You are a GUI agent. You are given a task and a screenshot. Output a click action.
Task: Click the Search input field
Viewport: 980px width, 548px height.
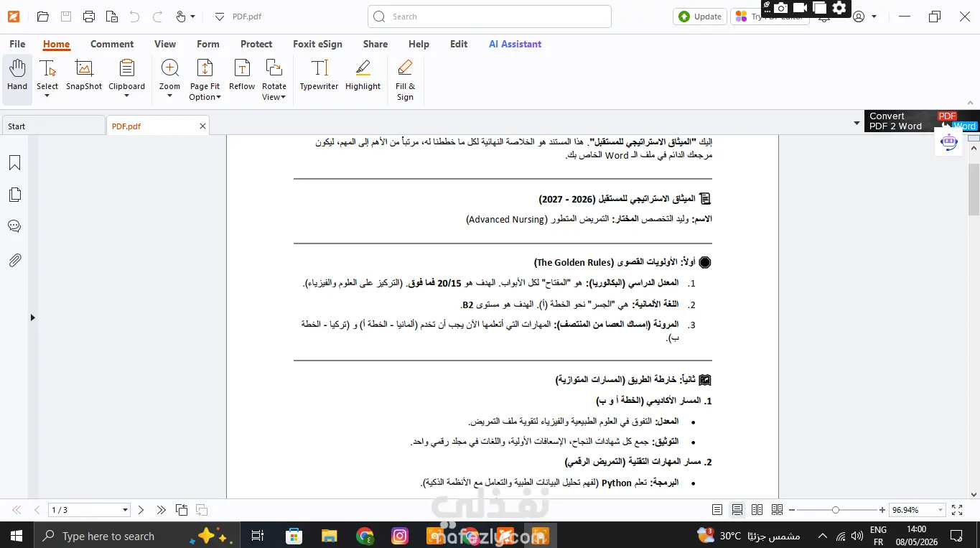point(490,17)
